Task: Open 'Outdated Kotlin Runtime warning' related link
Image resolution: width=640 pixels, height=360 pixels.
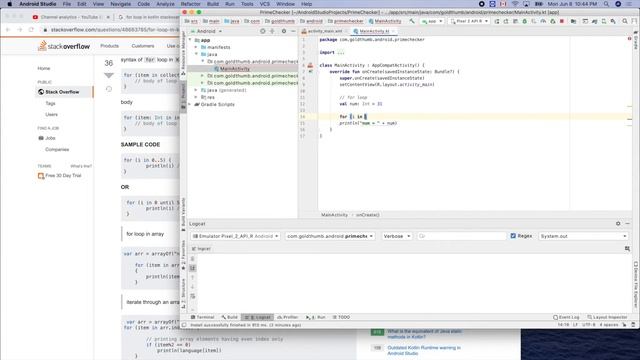Action: pyautogui.click(x=424, y=350)
